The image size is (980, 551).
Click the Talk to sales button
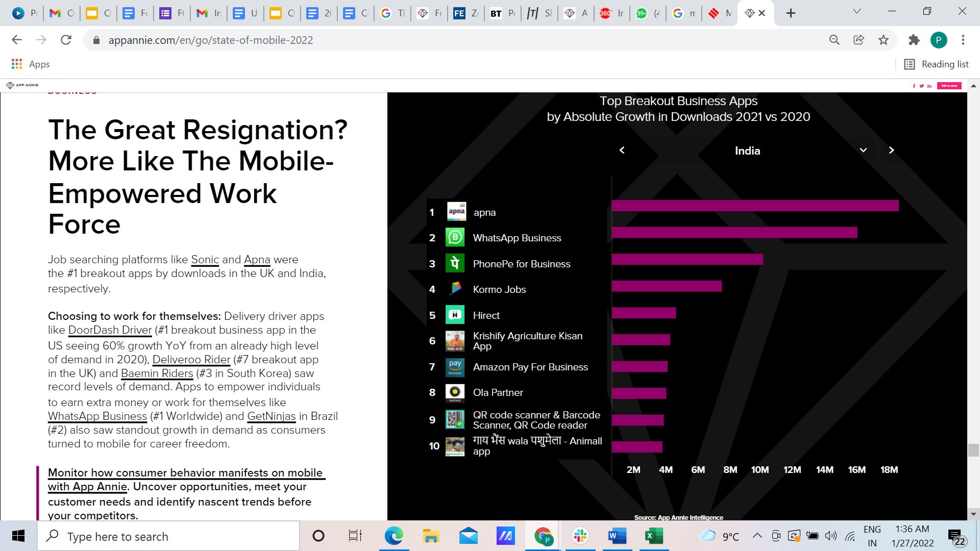(949, 86)
